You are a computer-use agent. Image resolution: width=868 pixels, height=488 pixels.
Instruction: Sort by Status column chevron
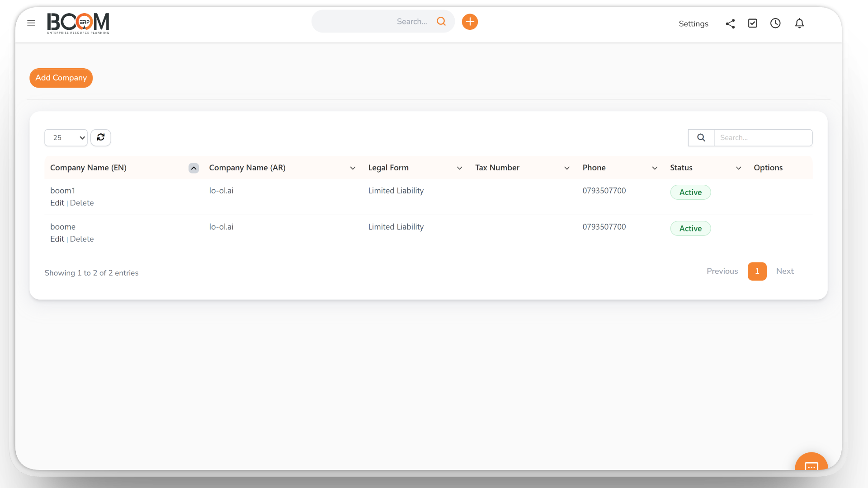739,168
